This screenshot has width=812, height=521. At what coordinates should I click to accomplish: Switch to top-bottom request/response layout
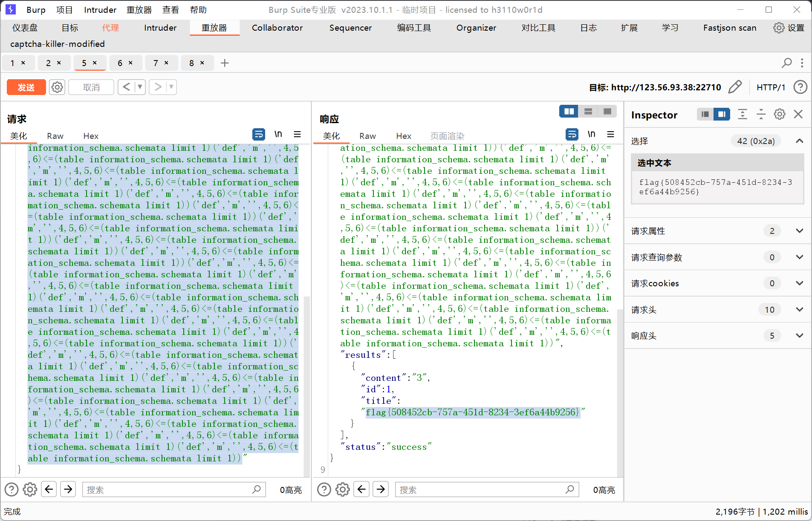tap(588, 111)
